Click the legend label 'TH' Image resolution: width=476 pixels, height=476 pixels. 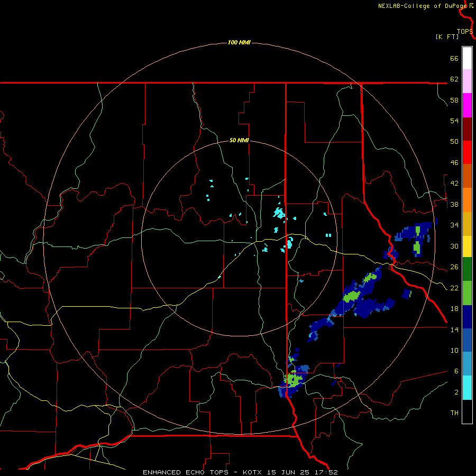click(454, 413)
